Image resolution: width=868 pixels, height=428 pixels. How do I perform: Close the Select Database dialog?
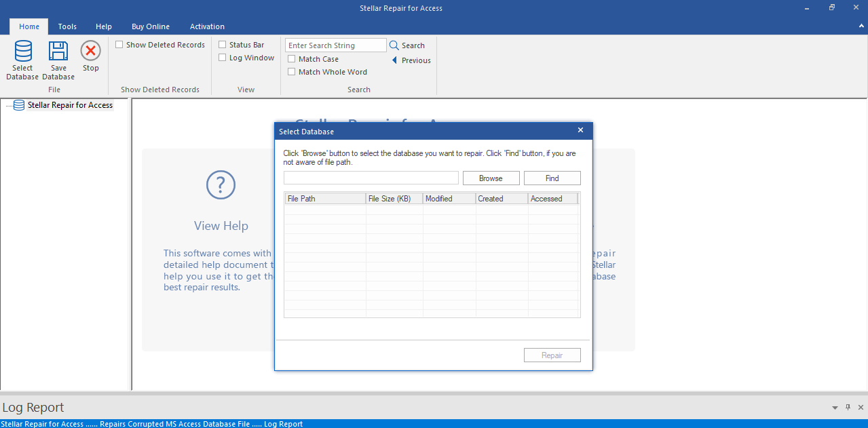pyautogui.click(x=580, y=130)
